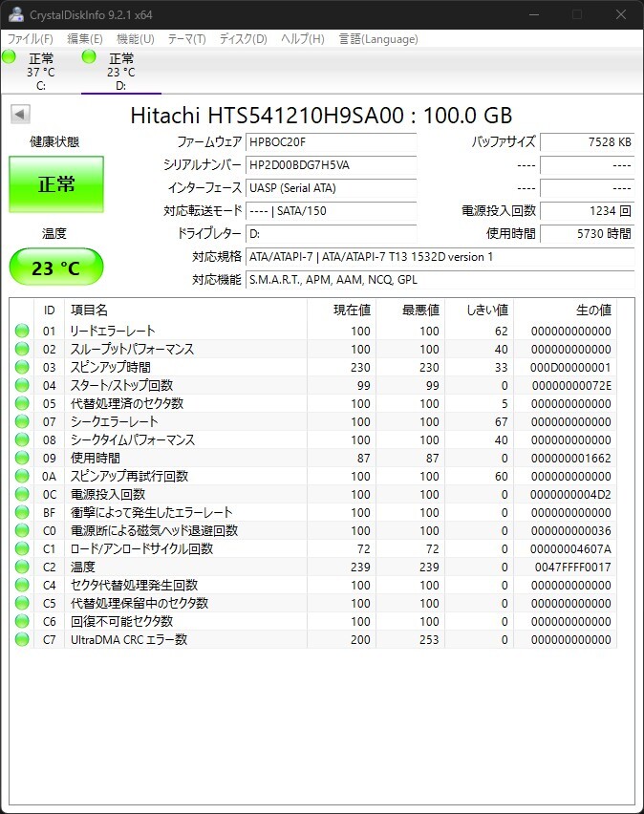The width and height of the screenshot is (644, 814).
Task: Click the worst value 253 in row C7
Action: (430, 640)
